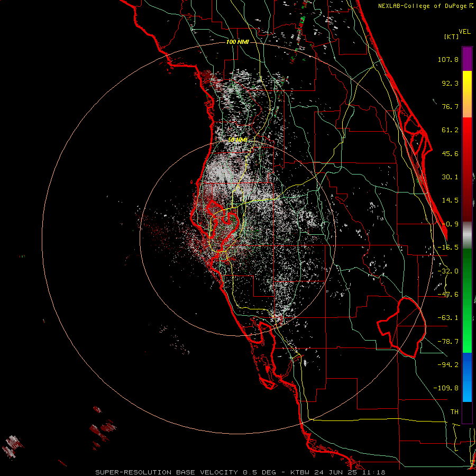Image resolution: width=476 pixels, height=476 pixels.
Task: Pick the gray segment of the color bar
Action: pos(467,235)
